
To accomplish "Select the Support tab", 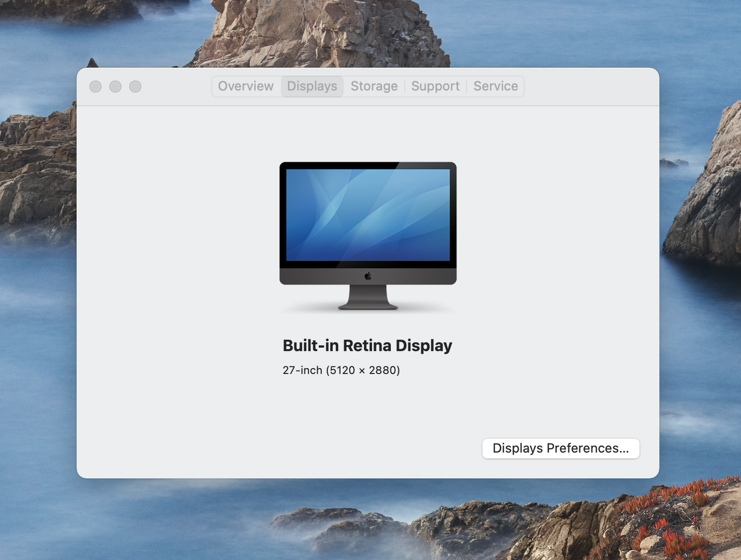I will tap(435, 86).
